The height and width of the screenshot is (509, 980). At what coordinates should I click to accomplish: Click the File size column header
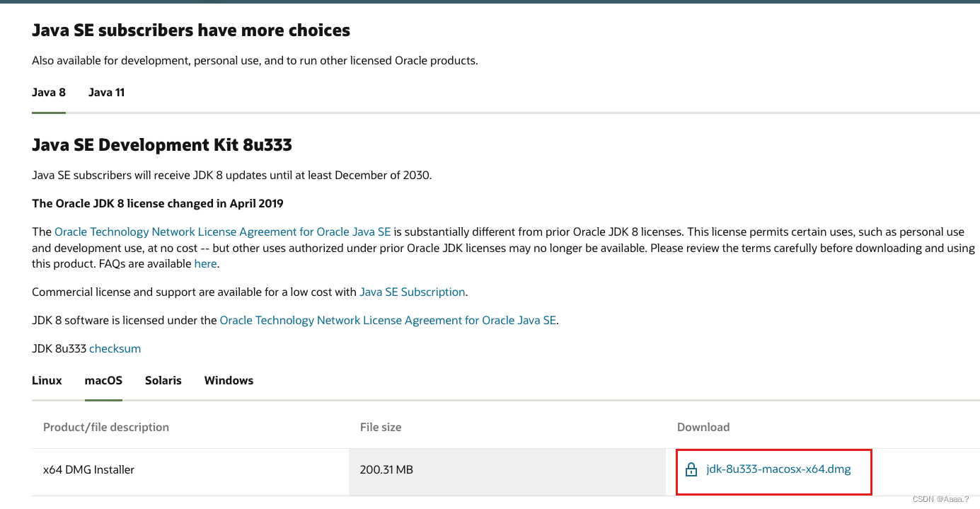(381, 428)
